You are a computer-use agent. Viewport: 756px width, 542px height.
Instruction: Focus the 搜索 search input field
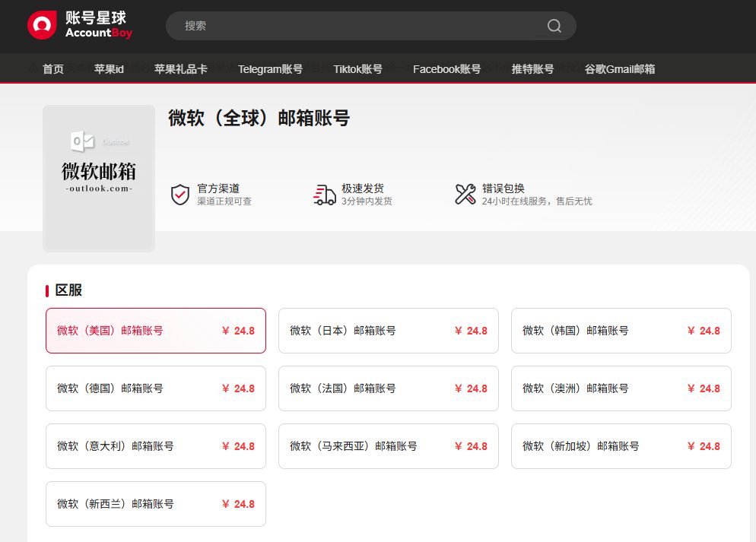[370, 26]
